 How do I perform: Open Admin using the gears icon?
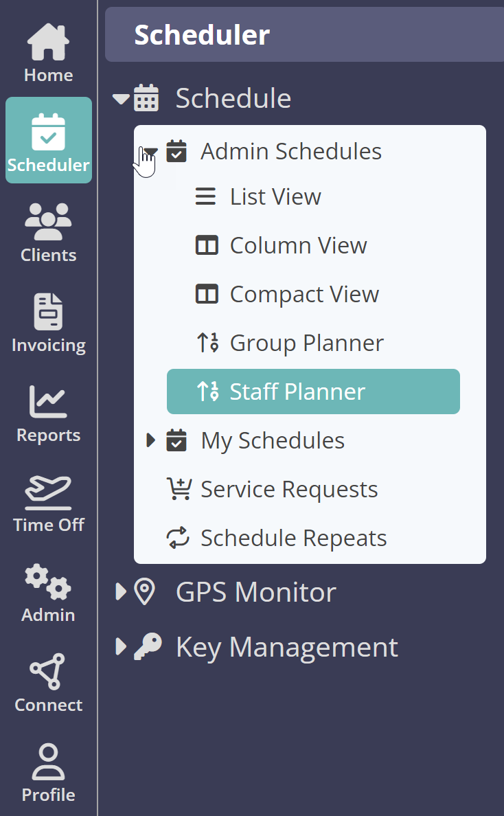(x=48, y=581)
